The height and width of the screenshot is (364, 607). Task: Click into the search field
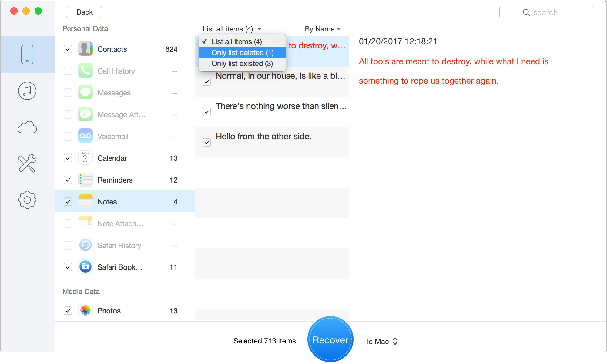(546, 12)
